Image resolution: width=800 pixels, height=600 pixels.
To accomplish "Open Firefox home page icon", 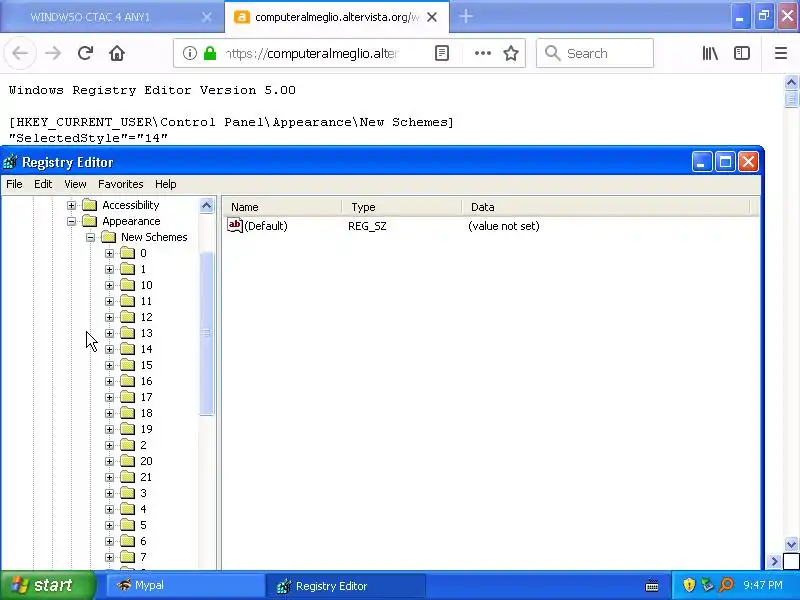I will (117, 53).
